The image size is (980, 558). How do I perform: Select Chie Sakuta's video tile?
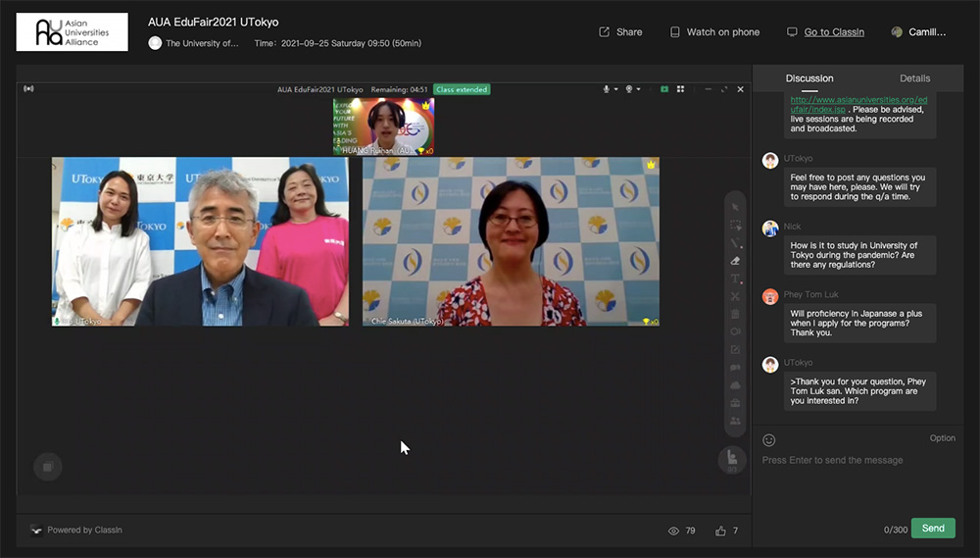tap(511, 241)
